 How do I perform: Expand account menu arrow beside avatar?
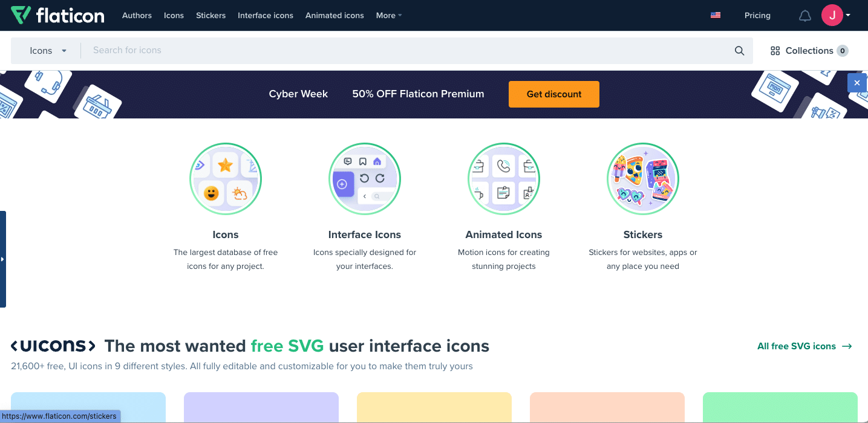848,16
